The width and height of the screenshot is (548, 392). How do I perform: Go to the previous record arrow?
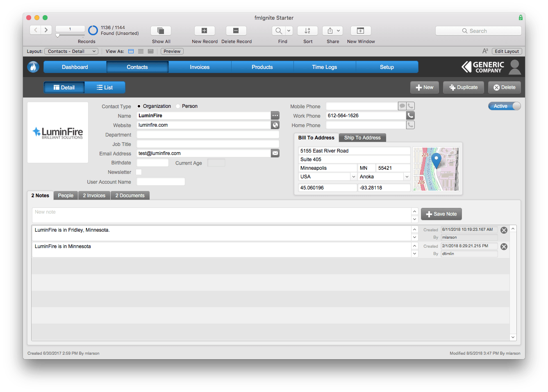tap(36, 30)
